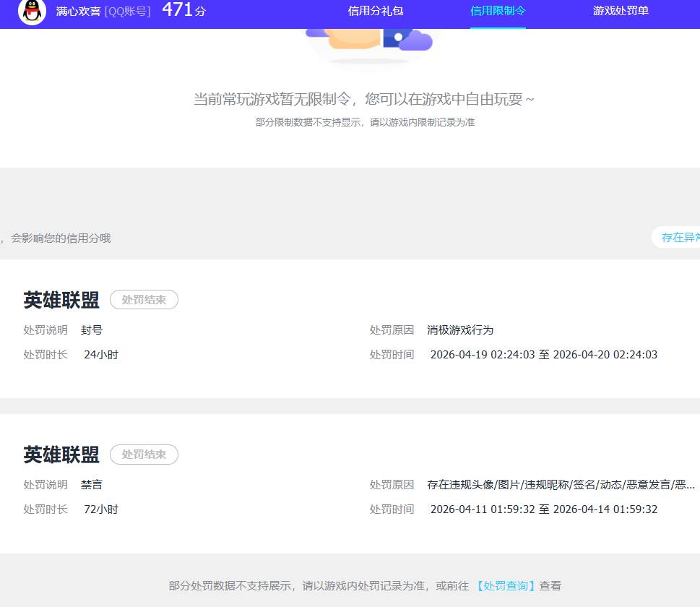Select the 72小时 duration value
Screen dimensions: 700x607
tap(101, 509)
